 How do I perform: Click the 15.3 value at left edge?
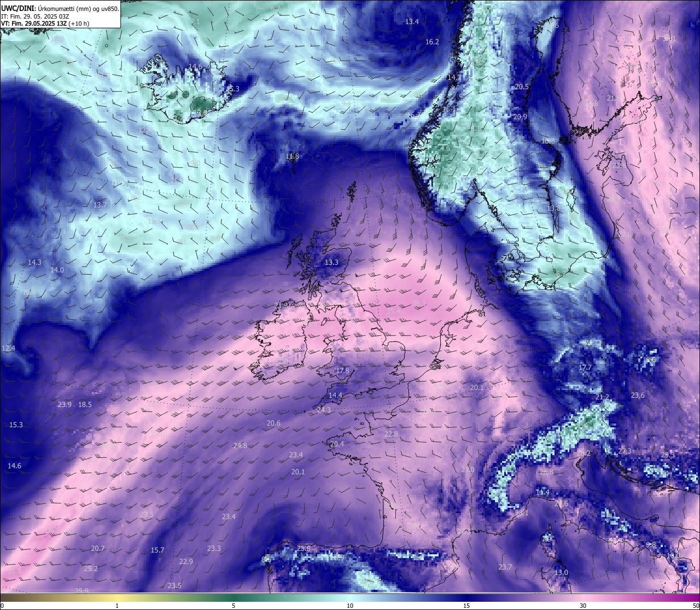(x=16, y=425)
